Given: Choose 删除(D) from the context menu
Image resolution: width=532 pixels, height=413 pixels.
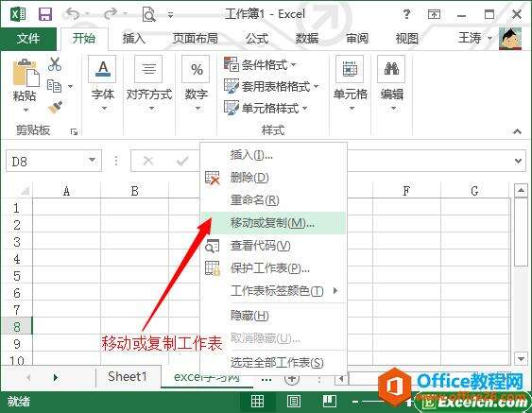Looking at the screenshot, I should 273,178.
